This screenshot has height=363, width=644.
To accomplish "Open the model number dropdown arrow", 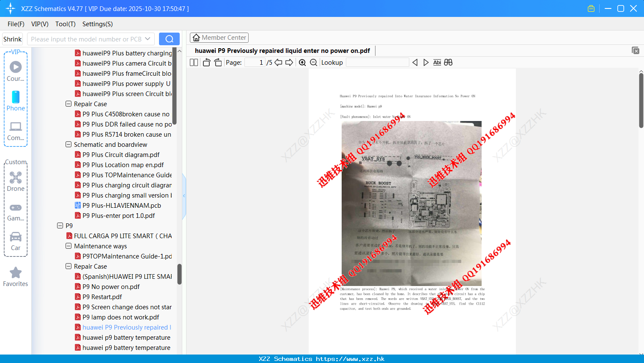I will click(148, 39).
